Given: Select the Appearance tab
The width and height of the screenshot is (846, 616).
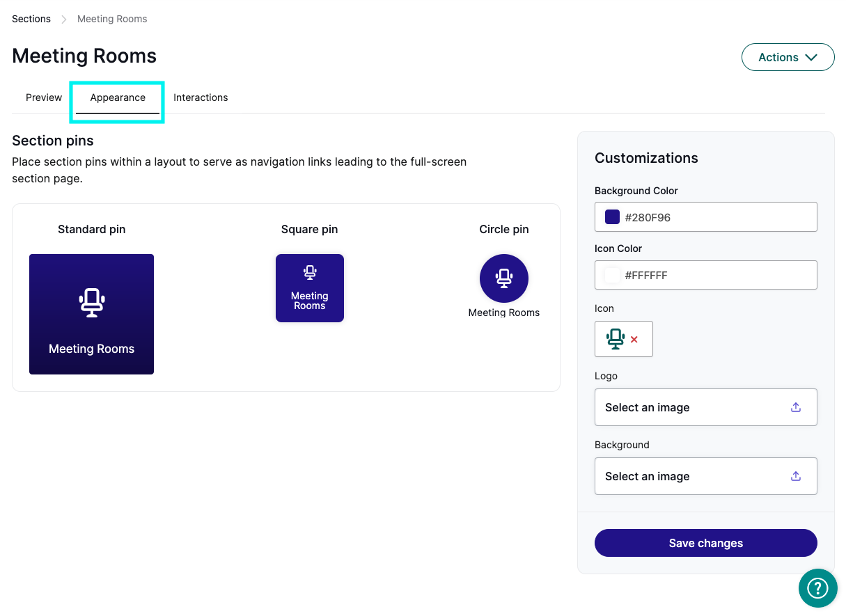Looking at the screenshot, I should [118, 97].
